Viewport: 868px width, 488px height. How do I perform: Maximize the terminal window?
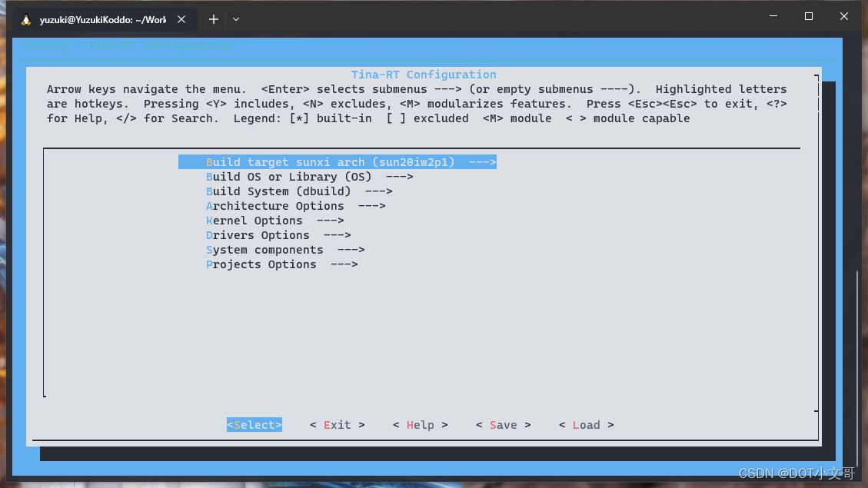coord(809,16)
